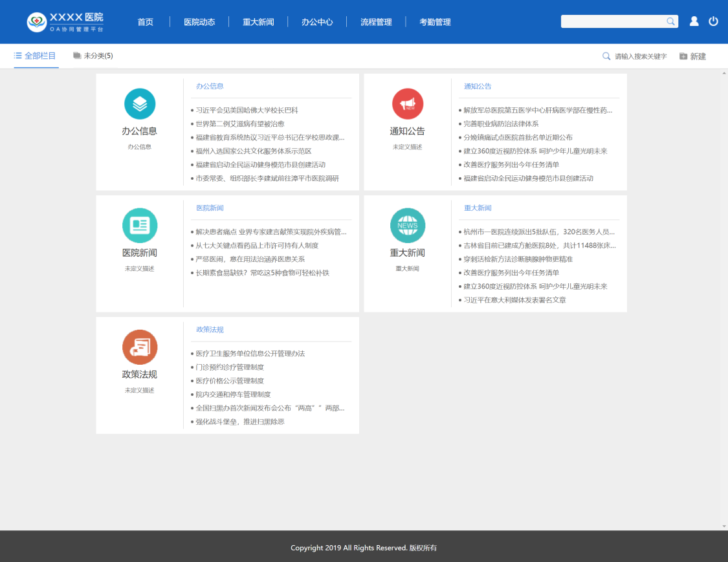Click the 政策法规 document icon
Screen dimensions: 728x562
tap(140, 347)
